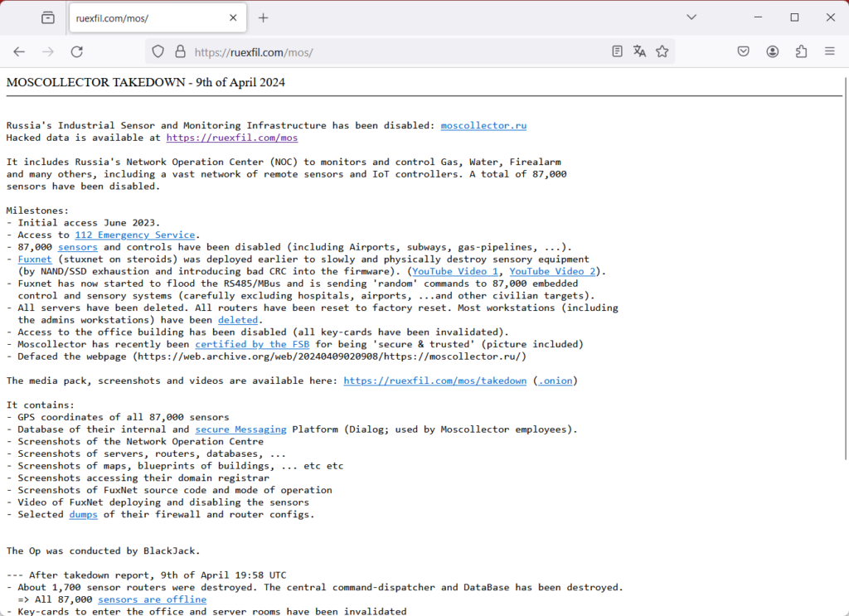The height and width of the screenshot is (616, 849).
Task: Click the Back navigation arrow
Action: click(x=19, y=51)
